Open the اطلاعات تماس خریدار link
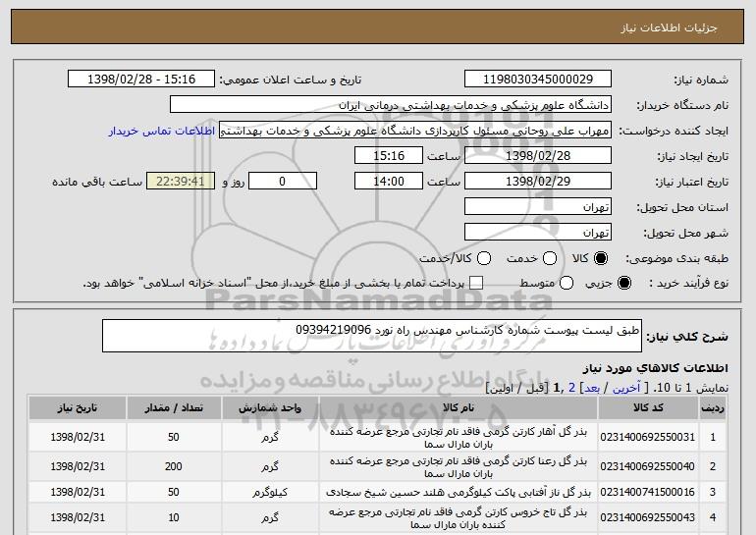This screenshot has width=756, height=535. 162,131
